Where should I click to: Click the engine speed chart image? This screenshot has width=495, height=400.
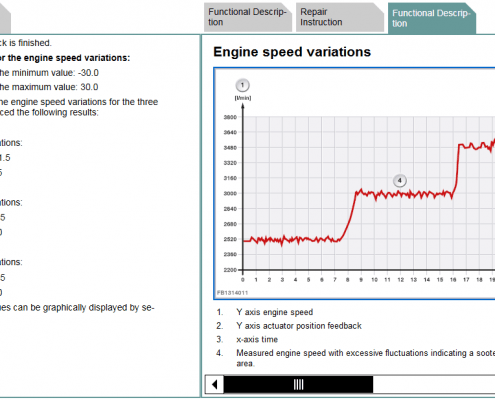(355, 184)
